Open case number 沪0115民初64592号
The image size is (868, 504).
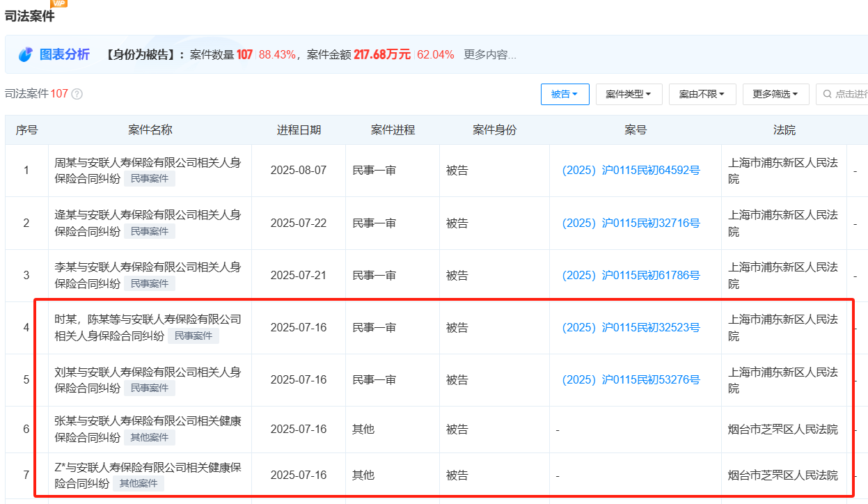coord(629,169)
